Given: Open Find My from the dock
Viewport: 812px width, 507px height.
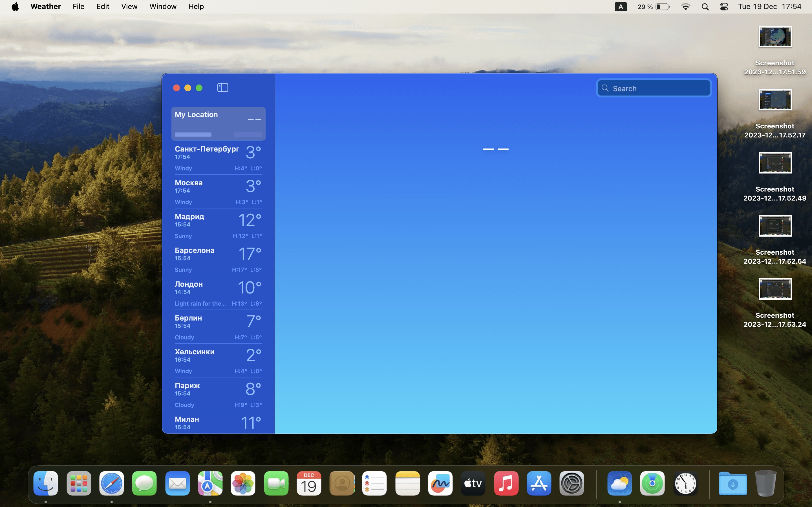Looking at the screenshot, I should [652, 484].
